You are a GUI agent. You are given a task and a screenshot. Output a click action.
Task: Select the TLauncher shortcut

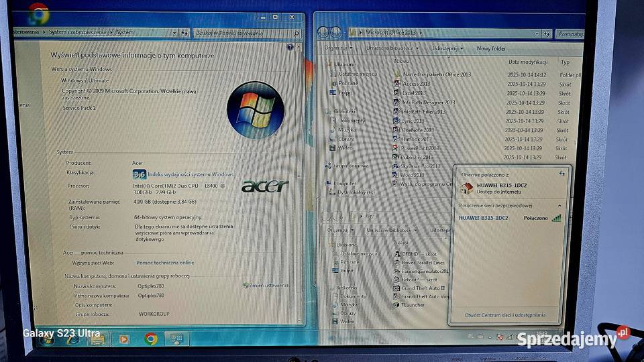pos(413,304)
